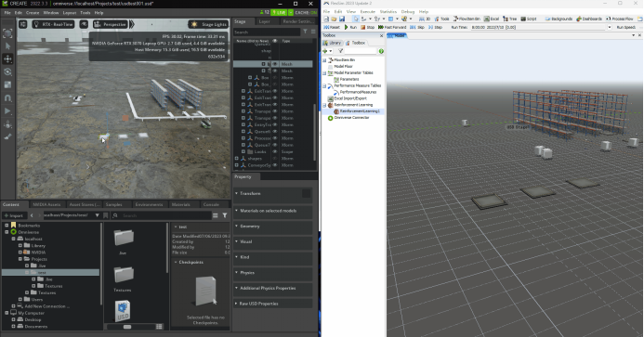Expand the Queue7 item in Stage tree

pos(243,145)
